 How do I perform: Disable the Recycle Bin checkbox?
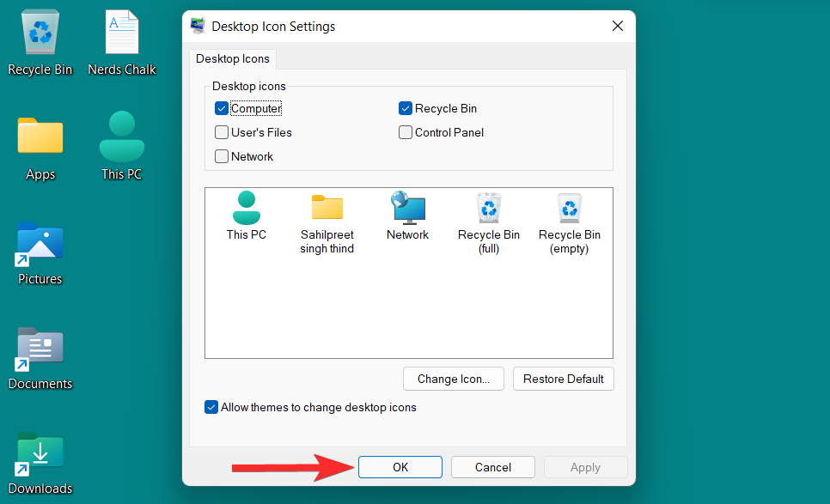[405, 108]
